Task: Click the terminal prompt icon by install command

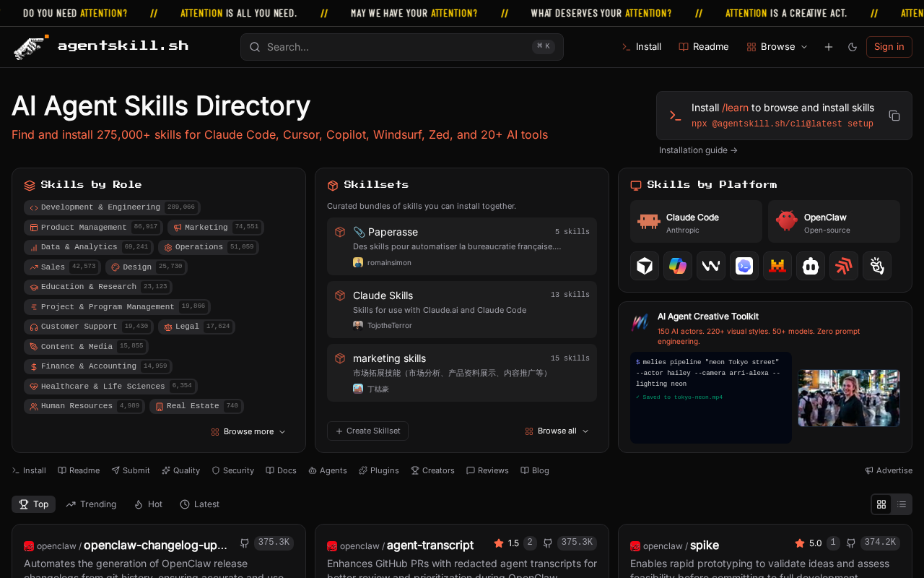Action: click(x=675, y=116)
